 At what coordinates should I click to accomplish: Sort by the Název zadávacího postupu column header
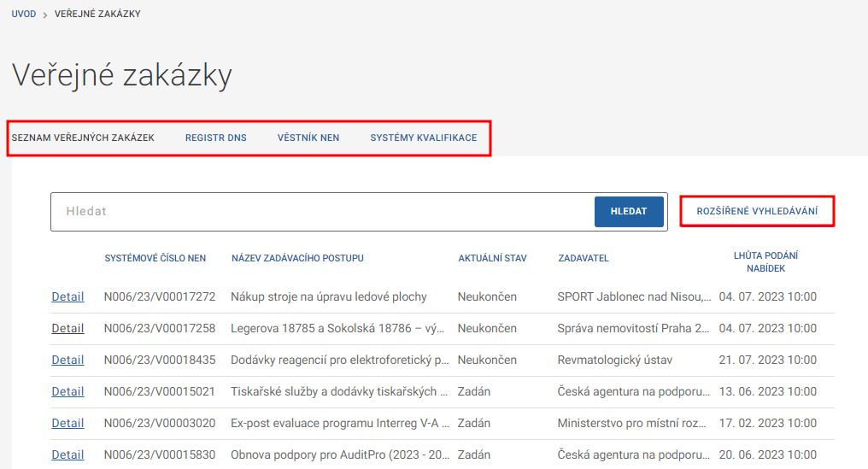coord(297,258)
